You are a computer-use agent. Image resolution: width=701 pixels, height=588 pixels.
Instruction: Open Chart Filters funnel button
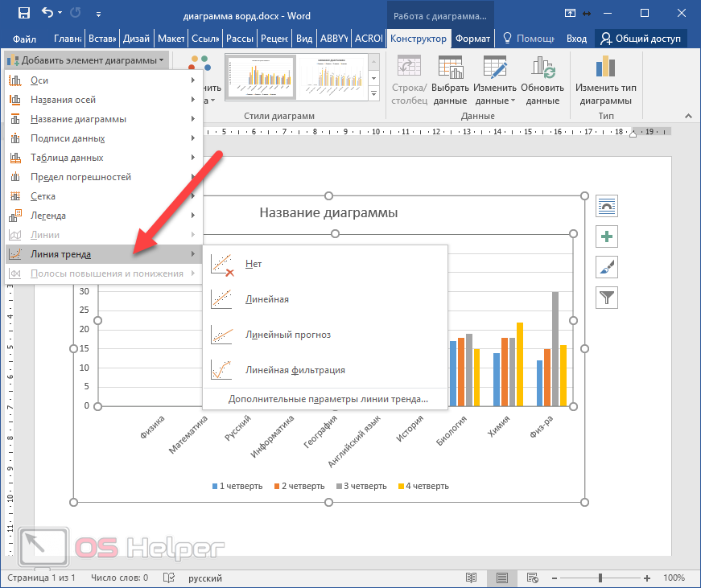point(606,298)
